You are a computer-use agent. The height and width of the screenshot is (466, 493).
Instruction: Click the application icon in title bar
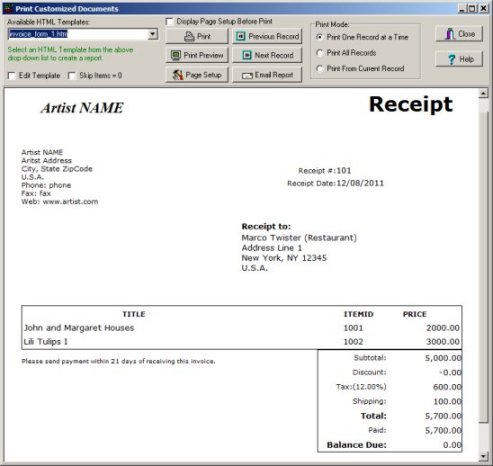(9, 8)
